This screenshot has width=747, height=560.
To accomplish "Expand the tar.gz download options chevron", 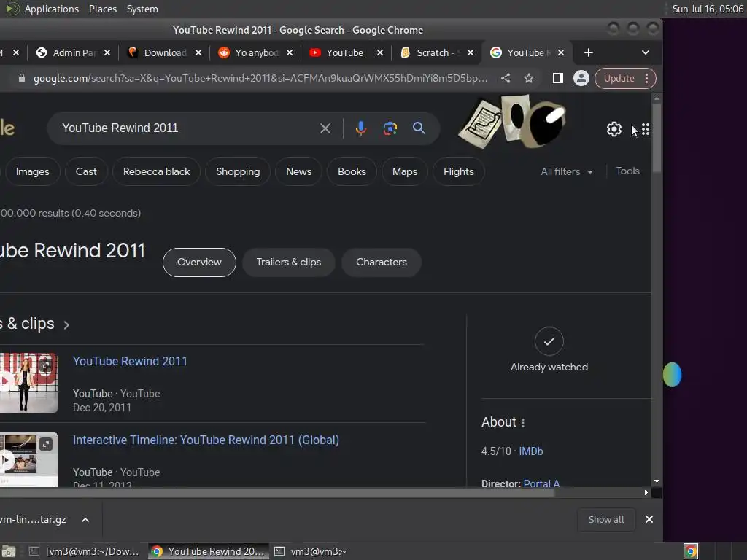I will [85, 520].
